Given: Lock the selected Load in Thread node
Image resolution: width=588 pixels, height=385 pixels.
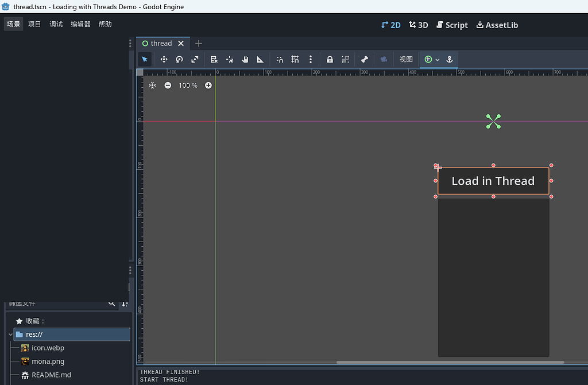Looking at the screenshot, I should pyautogui.click(x=330, y=59).
